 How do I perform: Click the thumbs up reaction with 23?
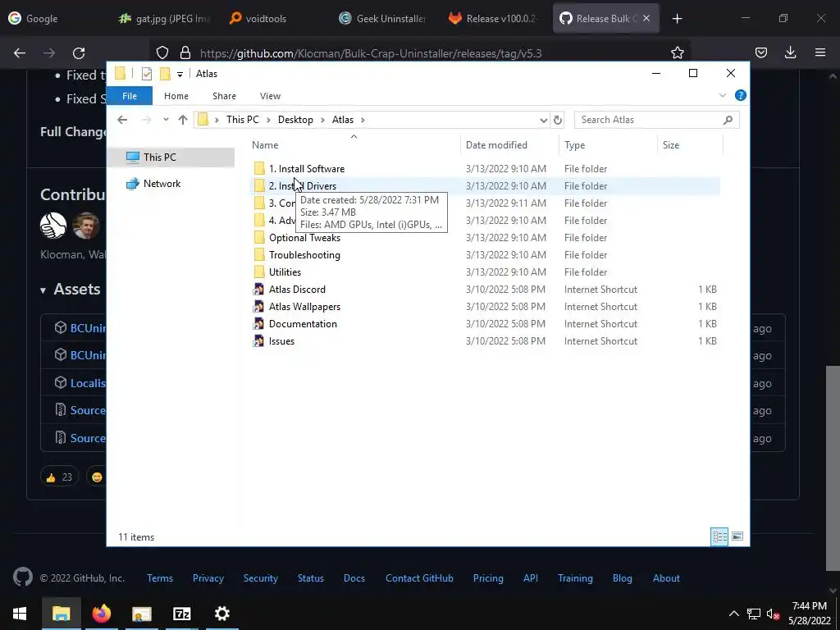59,477
